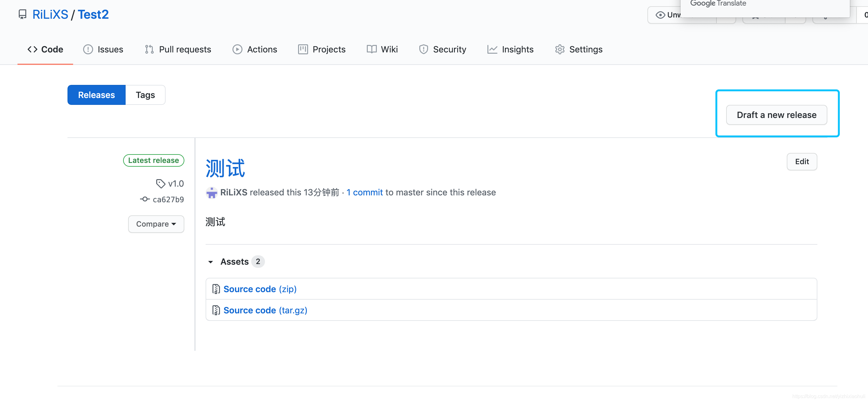Screen dimensions: 868x402
Task: Click the Actions play icon
Action: (x=237, y=50)
